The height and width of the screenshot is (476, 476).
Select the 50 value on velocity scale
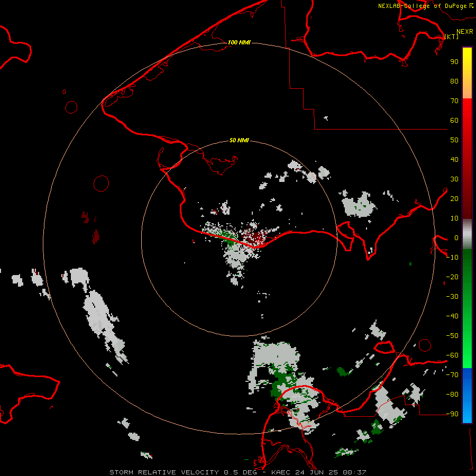point(454,140)
